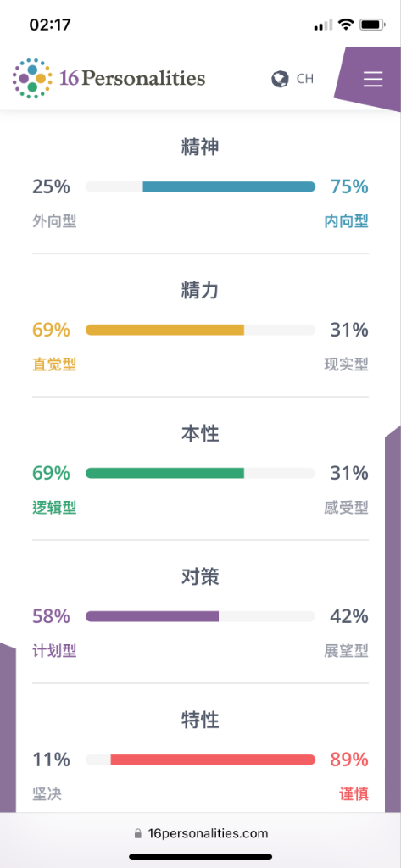Click the 16Personalities wordmark text
Viewport: 401px width, 868px height.
pyautogui.click(x=132, y=79)
